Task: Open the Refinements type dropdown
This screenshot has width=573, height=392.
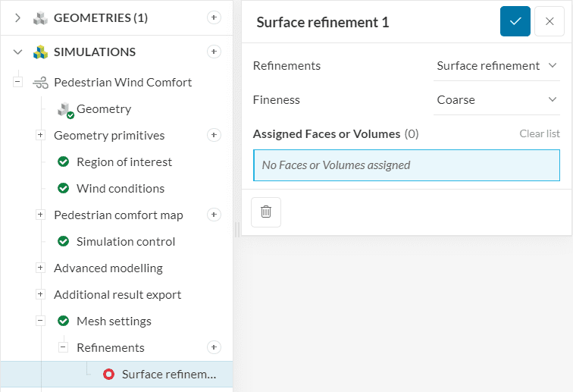Action: click(496, 66)
